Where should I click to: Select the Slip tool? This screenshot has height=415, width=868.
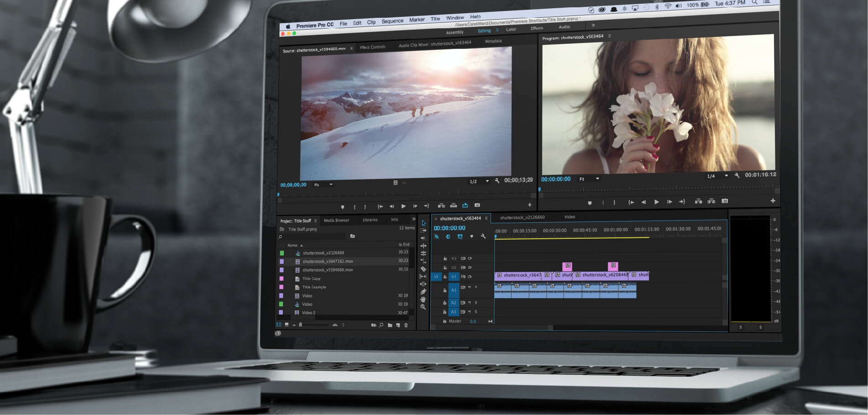(x=423, y=277)
